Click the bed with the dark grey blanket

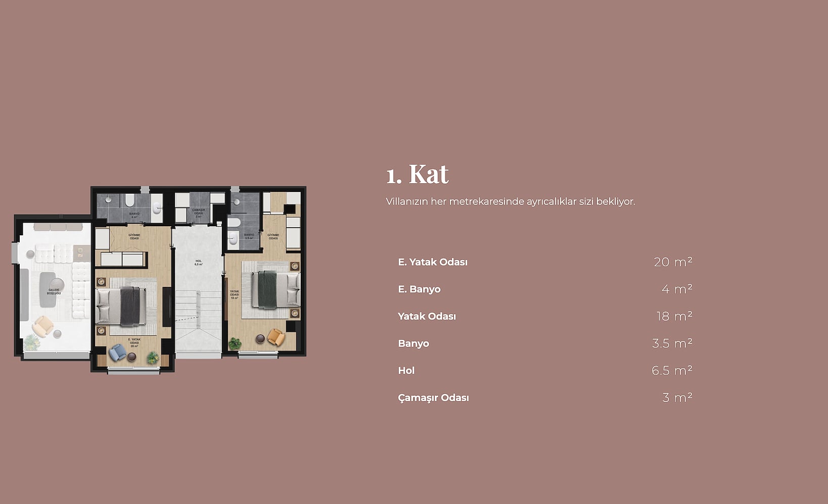[121, 306]
